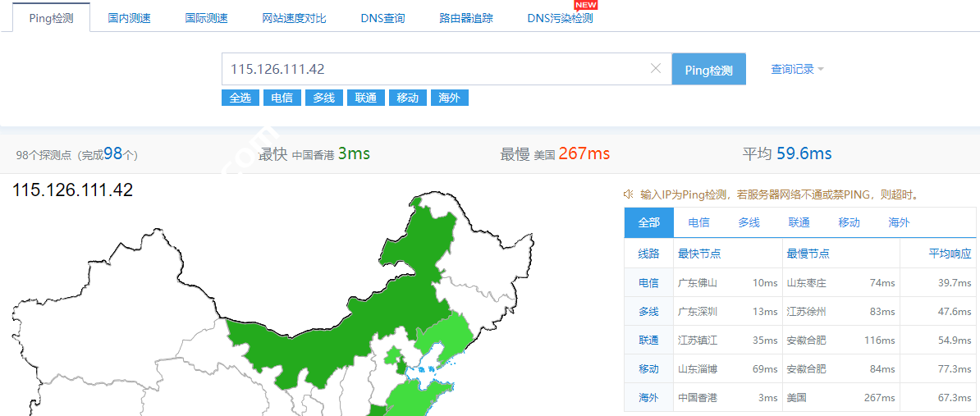
Task: Select 全部 tab in results table
Action: click(648, 222)
